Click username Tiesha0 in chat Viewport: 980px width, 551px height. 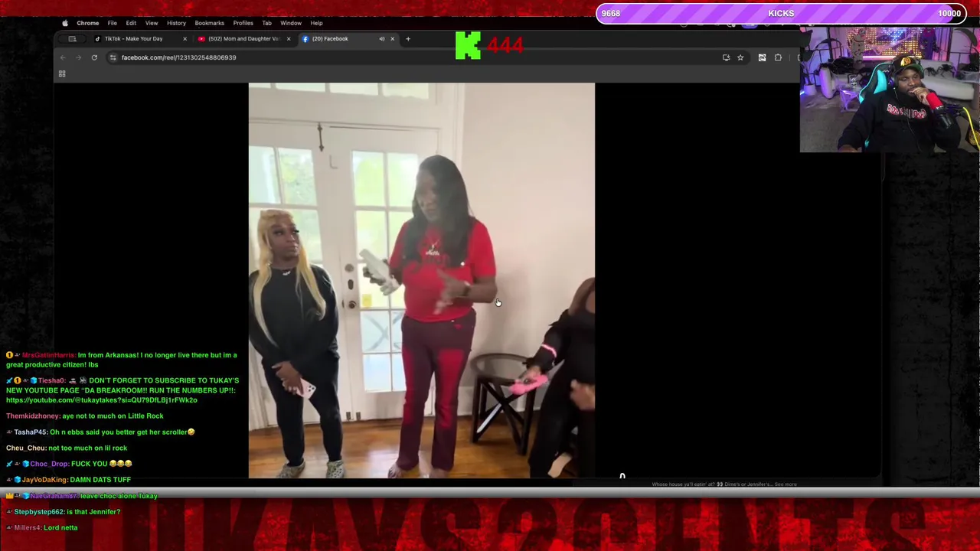tap(52, 380)
